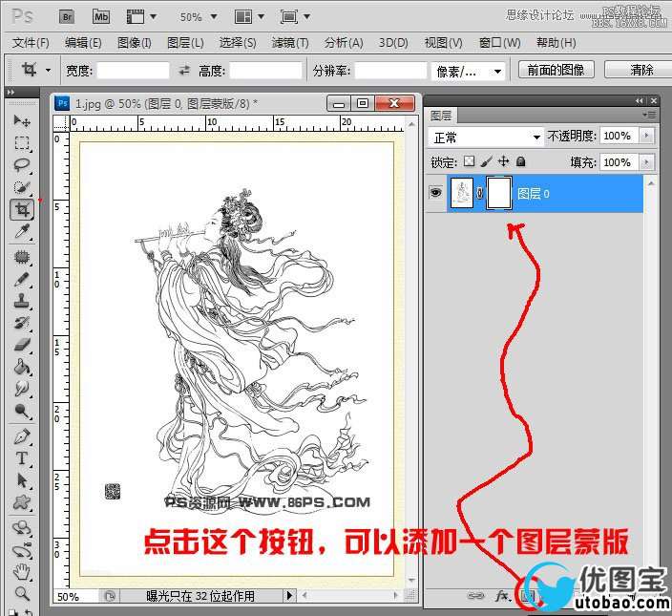672x616 pixels.
Task: Select the Clone Stamp tool
Action: (22, 302)
